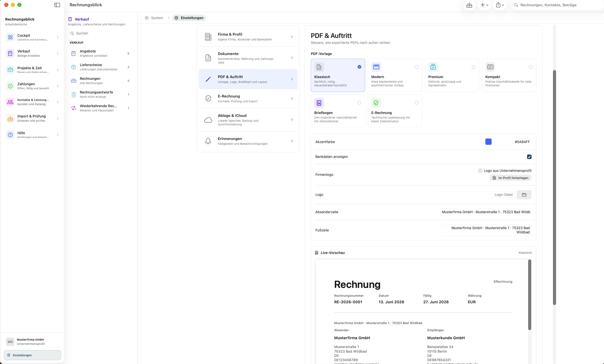Click the Rechnungsentwürfe draft icon

74,94
